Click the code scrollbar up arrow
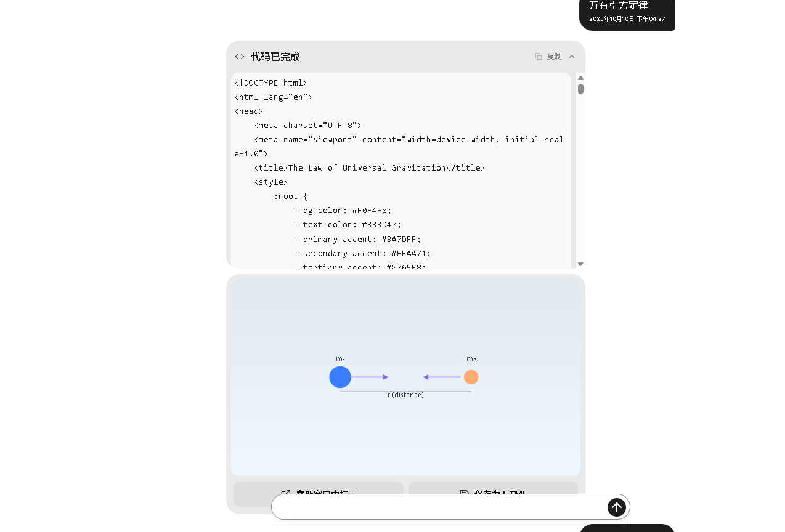 tap(580, 78)
